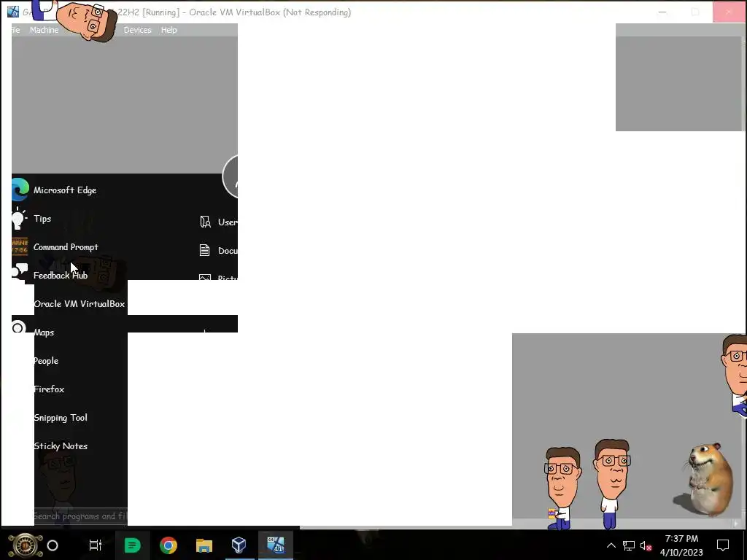Open the Machine menu
The width and height of the screenshot is (747, 560).
click(x=44, y=30)
